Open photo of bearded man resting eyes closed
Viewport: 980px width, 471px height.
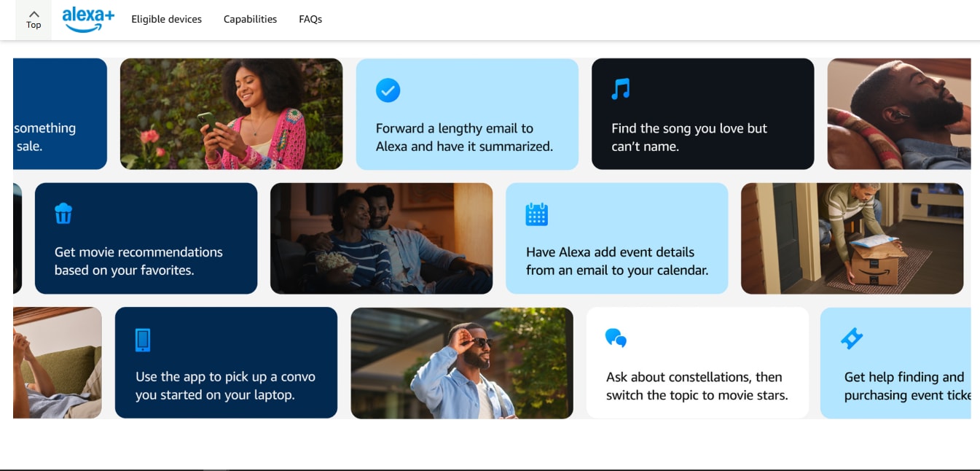[899, 114]
